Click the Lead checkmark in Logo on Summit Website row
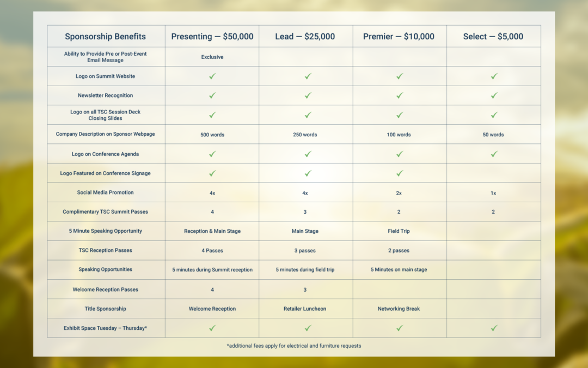The image size is (588, 368). point(308,76)
